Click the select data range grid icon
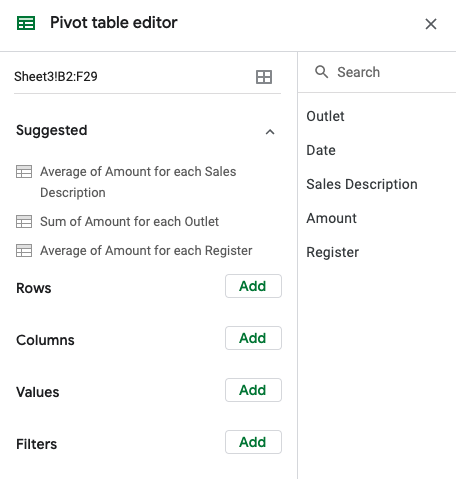The height and width of the screenshot is (479, 456). coord(264,77)
